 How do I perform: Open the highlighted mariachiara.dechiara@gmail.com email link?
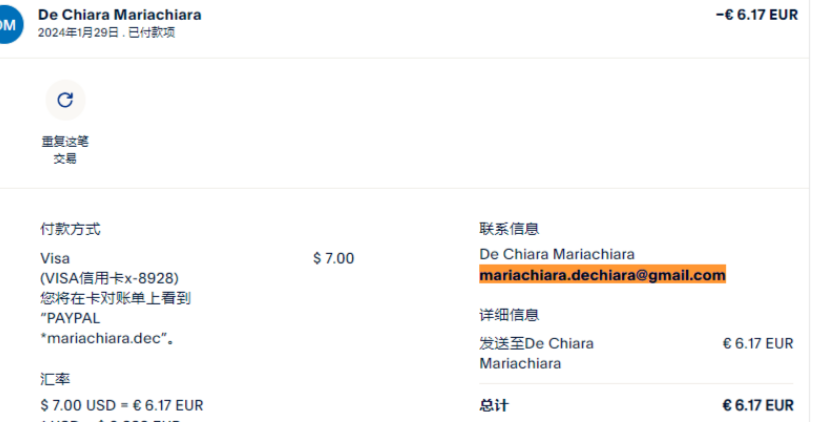tap(602, 275)
